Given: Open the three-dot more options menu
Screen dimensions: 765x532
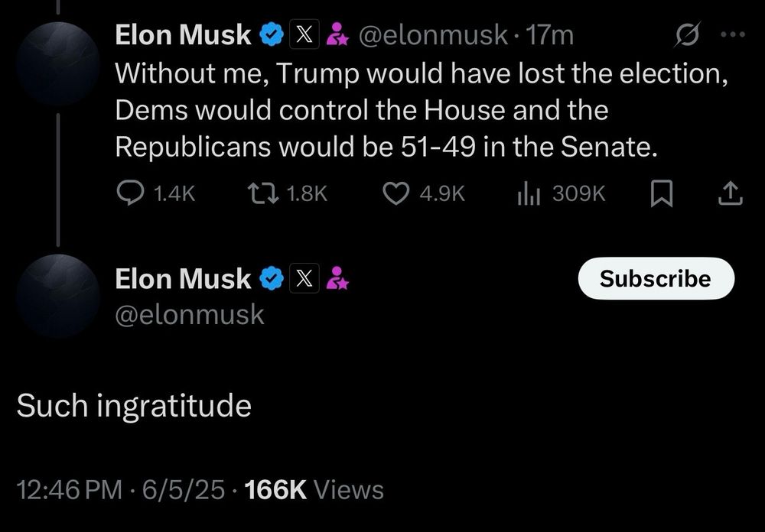Looking at the screenshot, I should point(732,34).
